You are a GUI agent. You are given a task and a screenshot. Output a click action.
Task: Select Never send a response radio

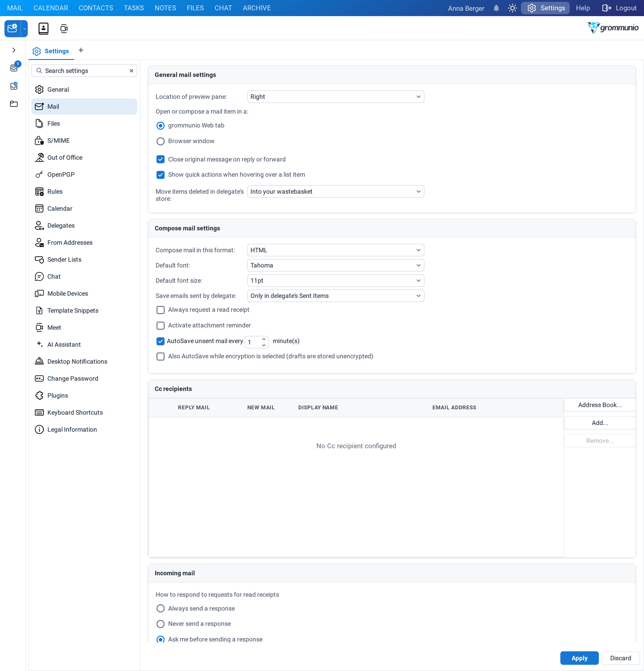[161, 624]
